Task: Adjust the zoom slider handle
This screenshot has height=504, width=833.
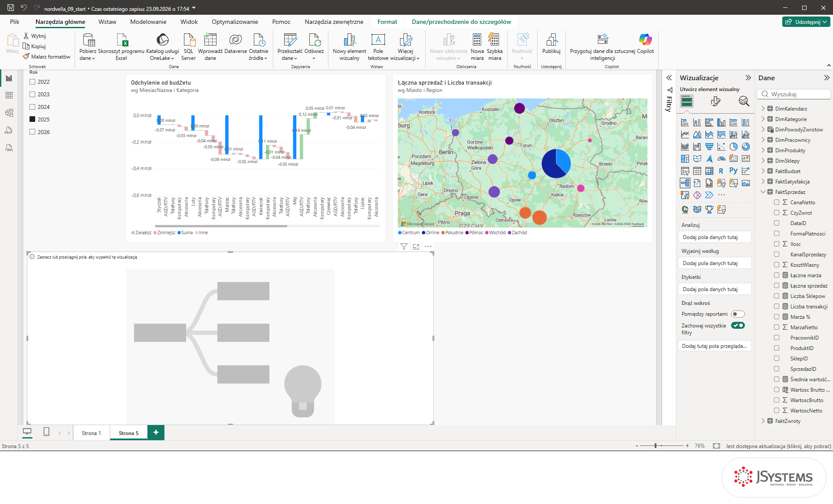Action: pyautogui.click(x=656, y=446)
